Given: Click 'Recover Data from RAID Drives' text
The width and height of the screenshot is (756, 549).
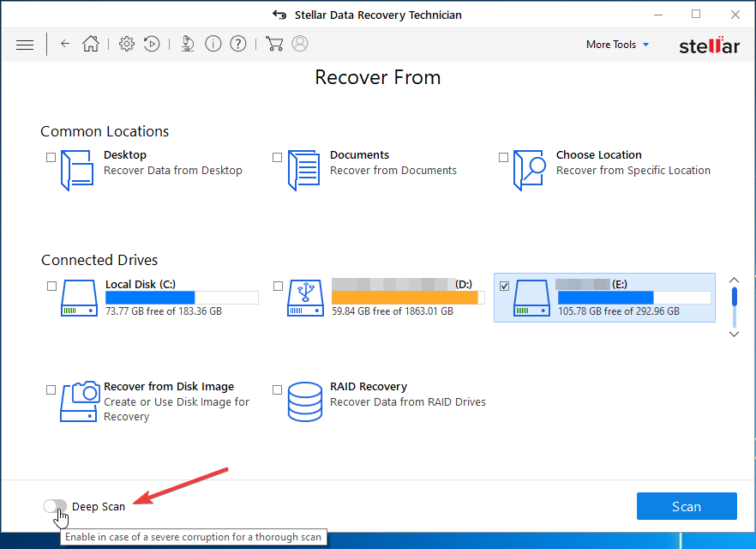Looking at the screenshot, I should tap(408, 401).
